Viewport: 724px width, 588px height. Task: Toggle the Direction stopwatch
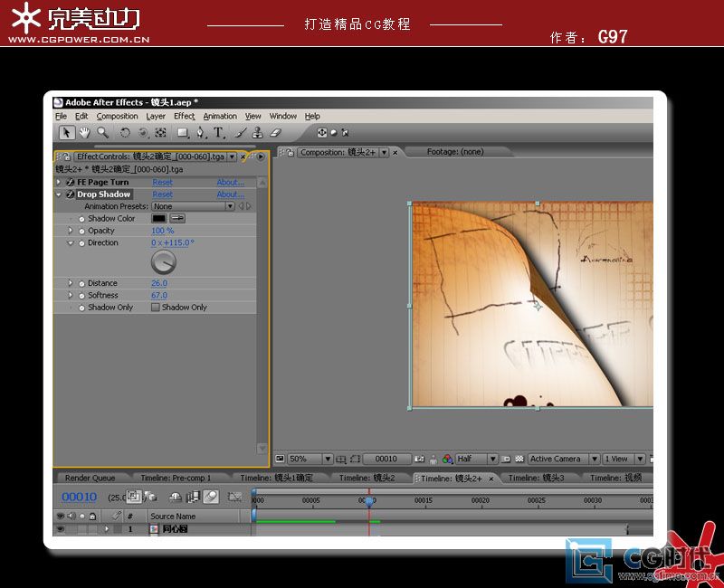[81, 243]
